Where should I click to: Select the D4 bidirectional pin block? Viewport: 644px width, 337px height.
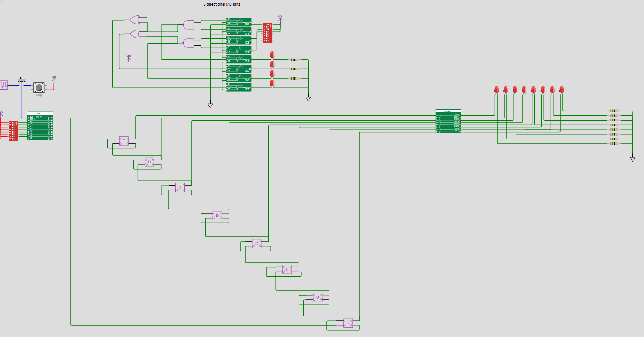238,59
